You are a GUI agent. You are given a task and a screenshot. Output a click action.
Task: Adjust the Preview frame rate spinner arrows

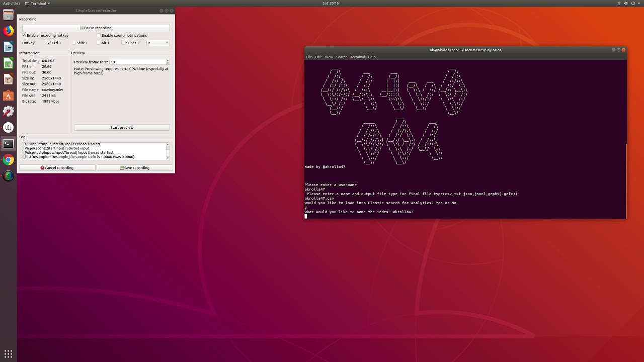[x=168, y=62]
